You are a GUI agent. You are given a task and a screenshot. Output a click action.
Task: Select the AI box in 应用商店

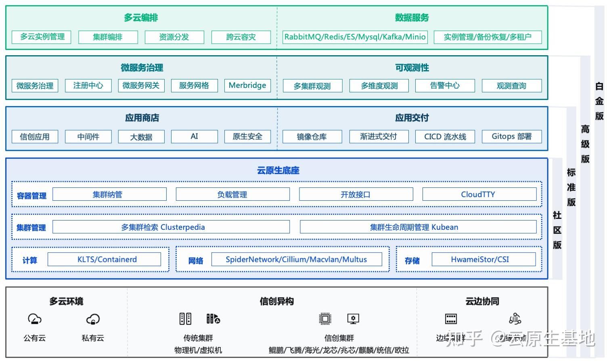(194, 137)
